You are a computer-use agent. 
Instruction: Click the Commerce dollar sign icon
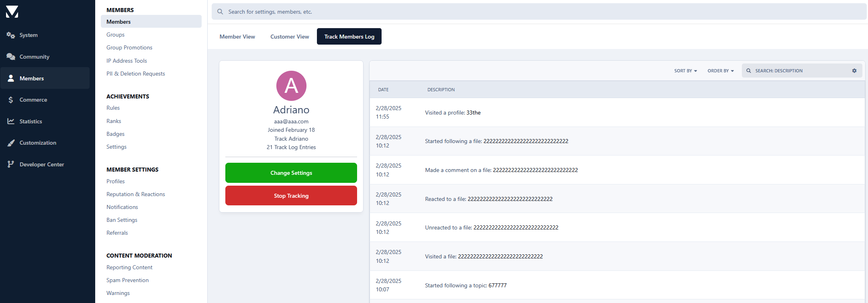11,100
